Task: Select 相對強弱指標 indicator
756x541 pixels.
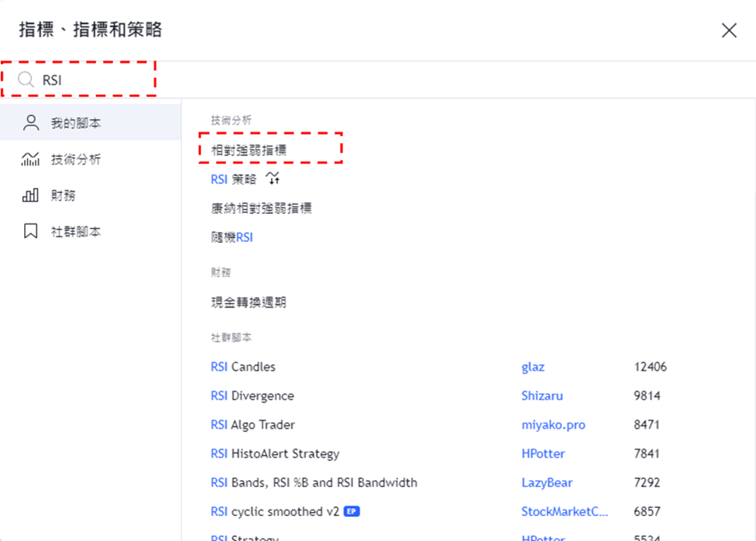Action: 249,150
